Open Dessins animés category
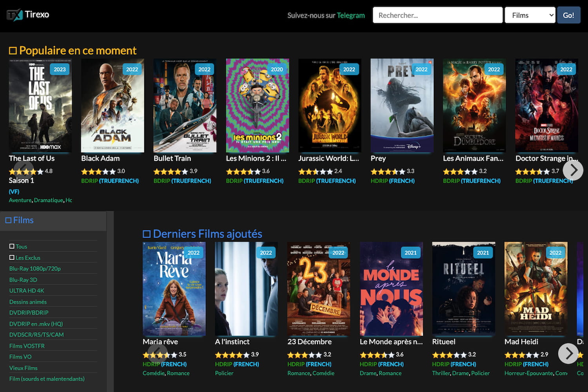This screenshot has height=392, width=588. tap(28, 302)
